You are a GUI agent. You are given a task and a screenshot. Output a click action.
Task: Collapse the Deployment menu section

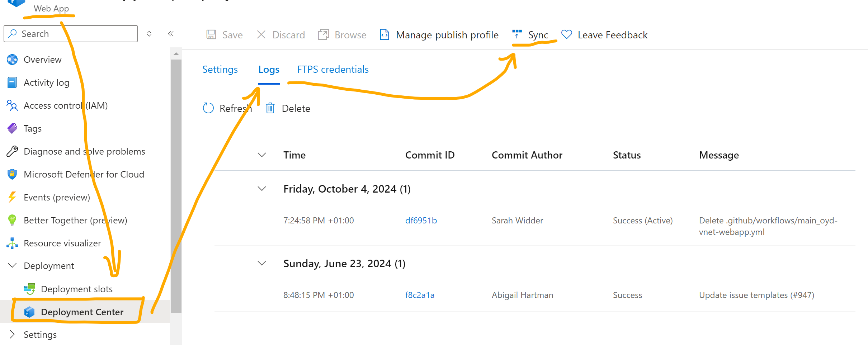click(x=12, y=266)
